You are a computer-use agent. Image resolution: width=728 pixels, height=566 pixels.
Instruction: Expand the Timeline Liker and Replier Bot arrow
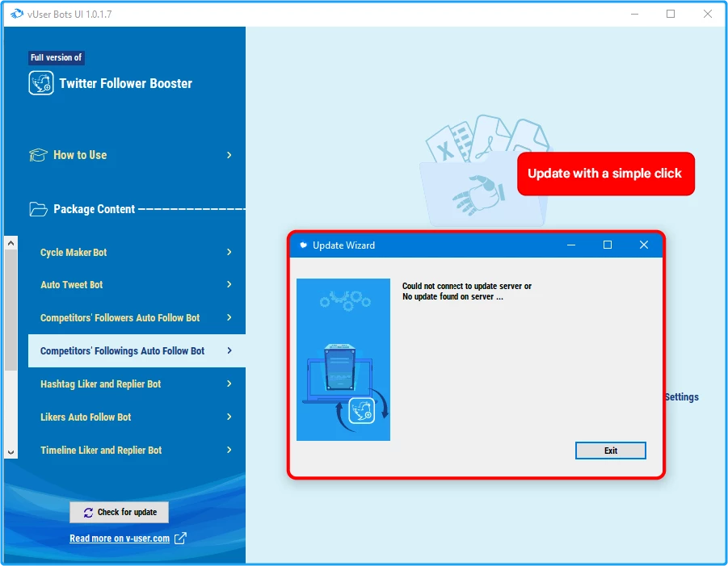pos(229,450)
